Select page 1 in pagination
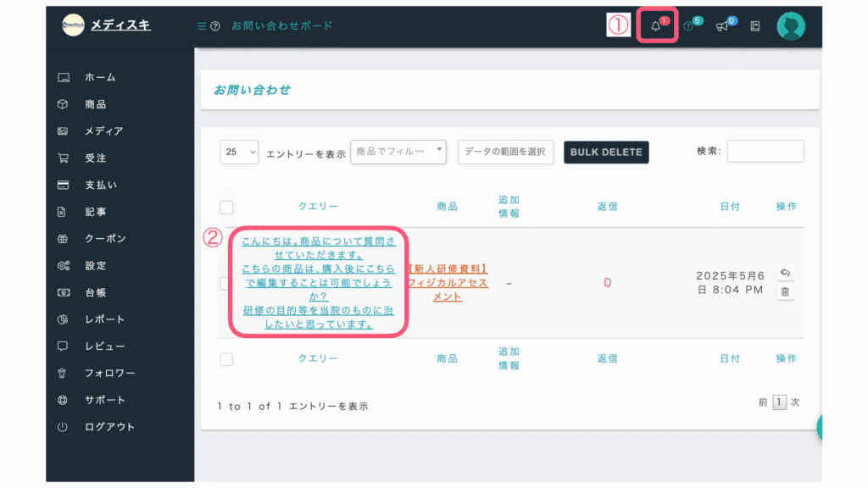 [x=780, y=402]
